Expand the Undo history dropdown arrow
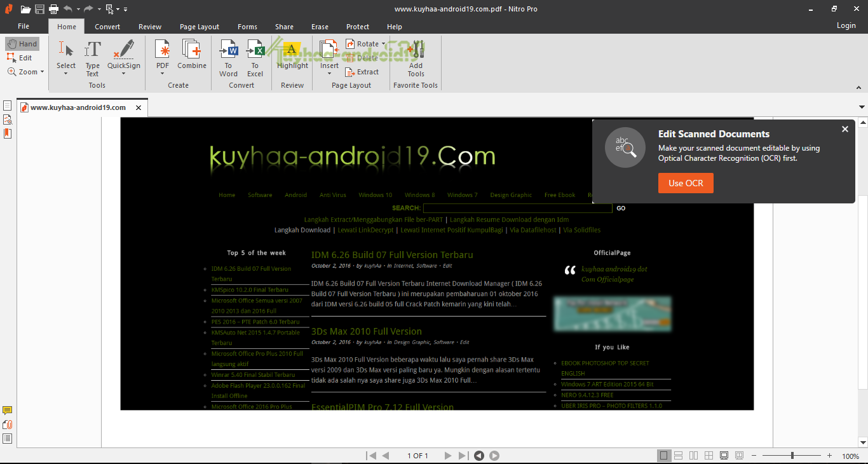 (x=78, y=10)
